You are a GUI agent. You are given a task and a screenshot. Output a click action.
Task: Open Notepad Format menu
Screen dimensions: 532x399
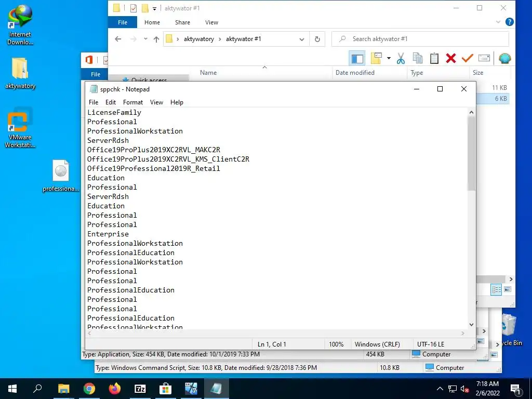[x=132, y=102]
